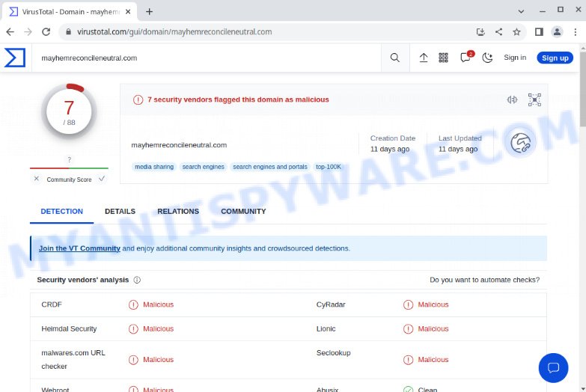Click the browser forward arrow

[x=28, y=31]
